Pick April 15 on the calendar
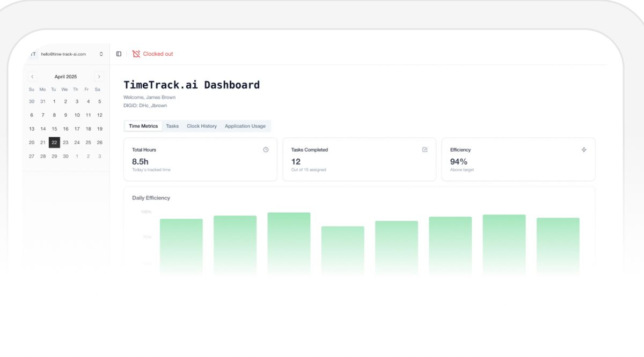The width and height of the screenshot is (644, 357). tap(54, 129)
